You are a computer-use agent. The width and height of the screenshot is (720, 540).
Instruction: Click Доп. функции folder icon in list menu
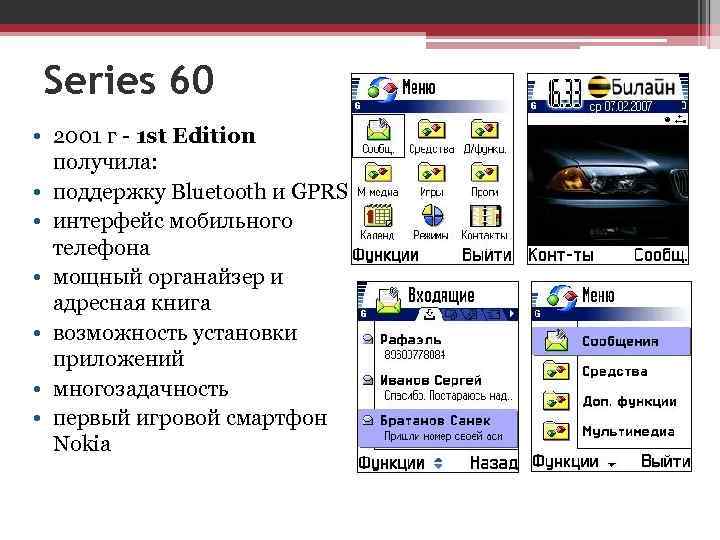tap(556, 401)
